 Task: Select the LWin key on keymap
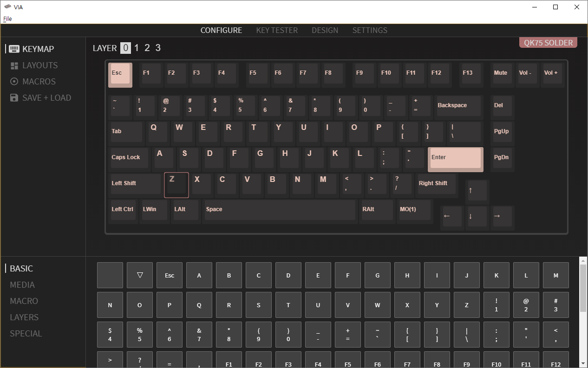(155, 212)
